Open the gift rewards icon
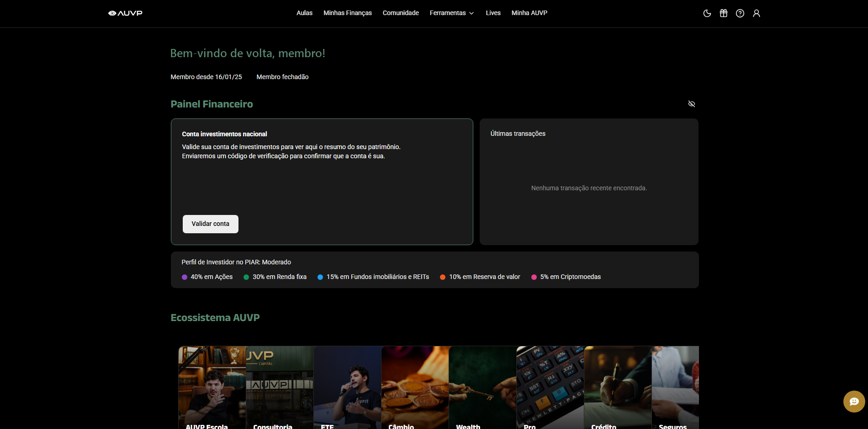 (724, 13)
